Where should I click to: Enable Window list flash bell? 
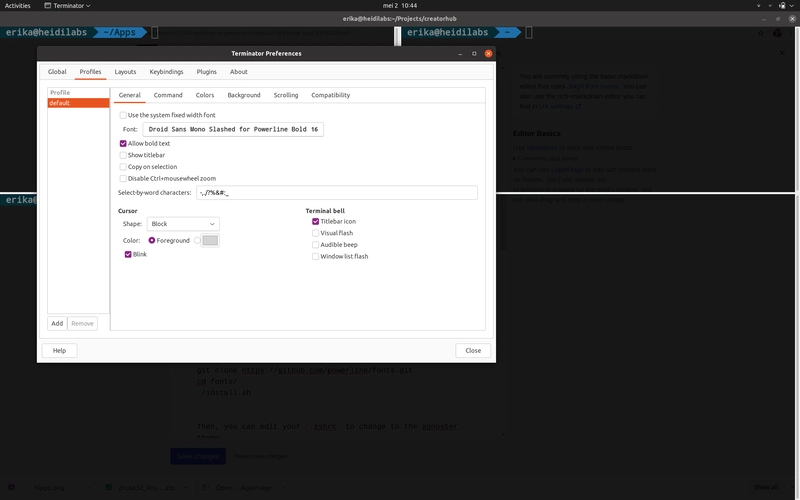point(315,257)
